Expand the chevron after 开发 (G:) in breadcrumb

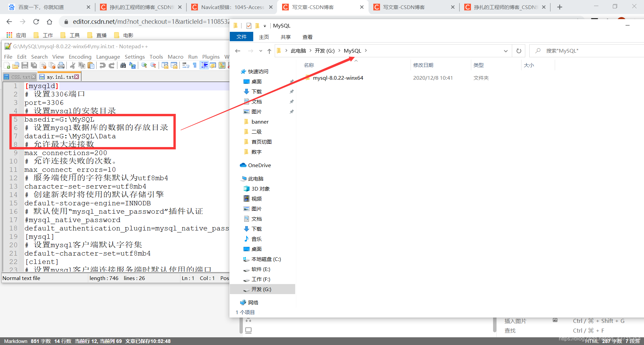pos(339,51)
